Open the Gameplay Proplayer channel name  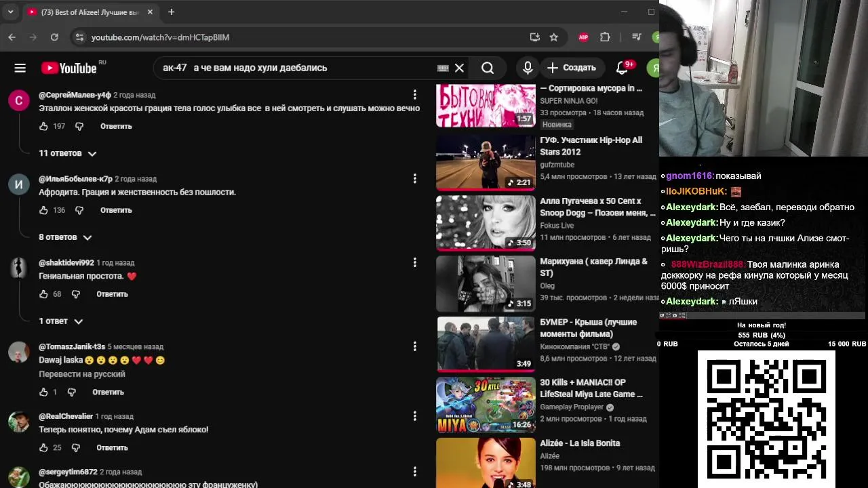pos(572,407)
